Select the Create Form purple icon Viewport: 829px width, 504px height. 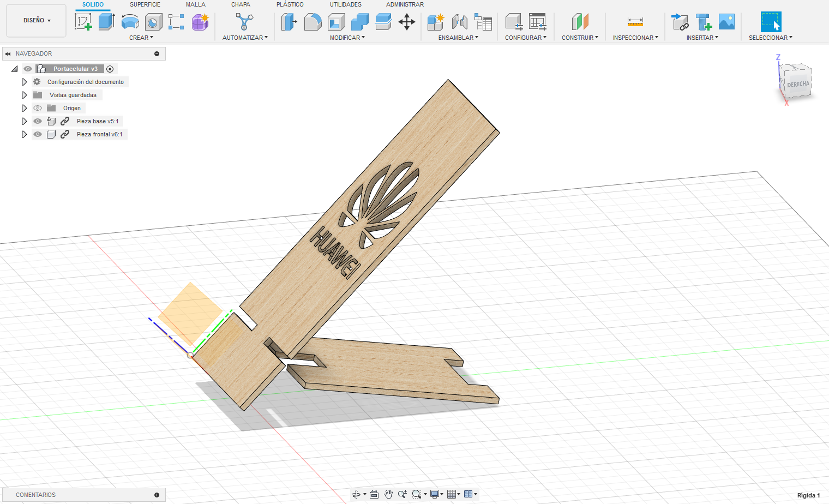point(200,22)
